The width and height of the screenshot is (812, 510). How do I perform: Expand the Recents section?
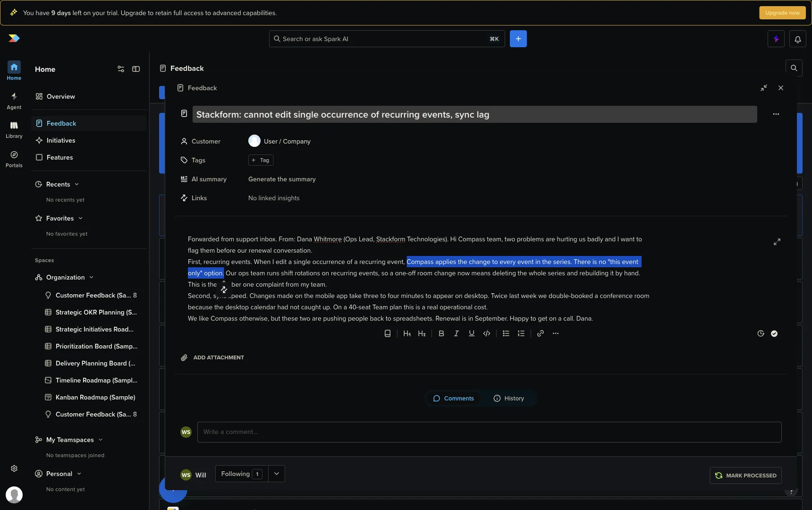pyautogui.click(x=57, y=184)
